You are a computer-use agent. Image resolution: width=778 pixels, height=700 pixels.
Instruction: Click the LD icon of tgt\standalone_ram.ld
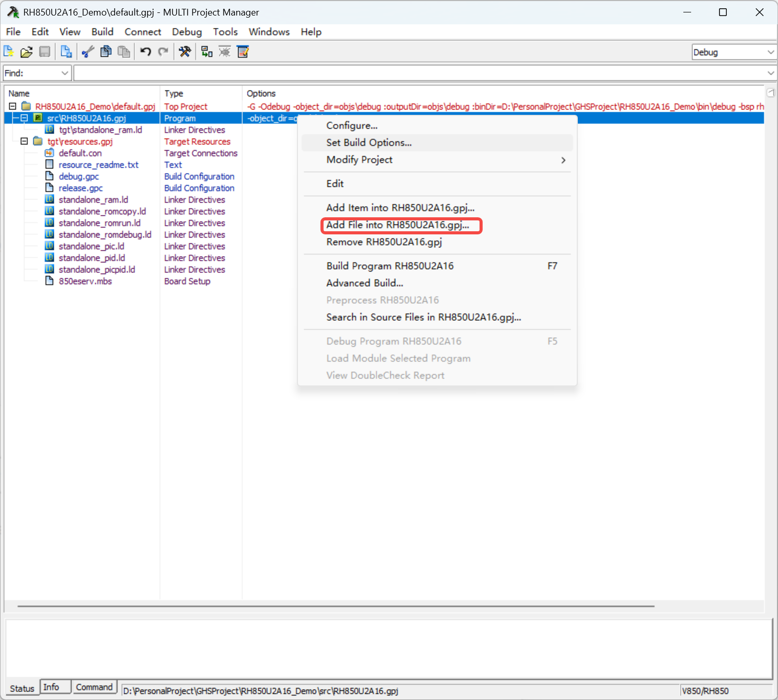[x=50, y=129]
